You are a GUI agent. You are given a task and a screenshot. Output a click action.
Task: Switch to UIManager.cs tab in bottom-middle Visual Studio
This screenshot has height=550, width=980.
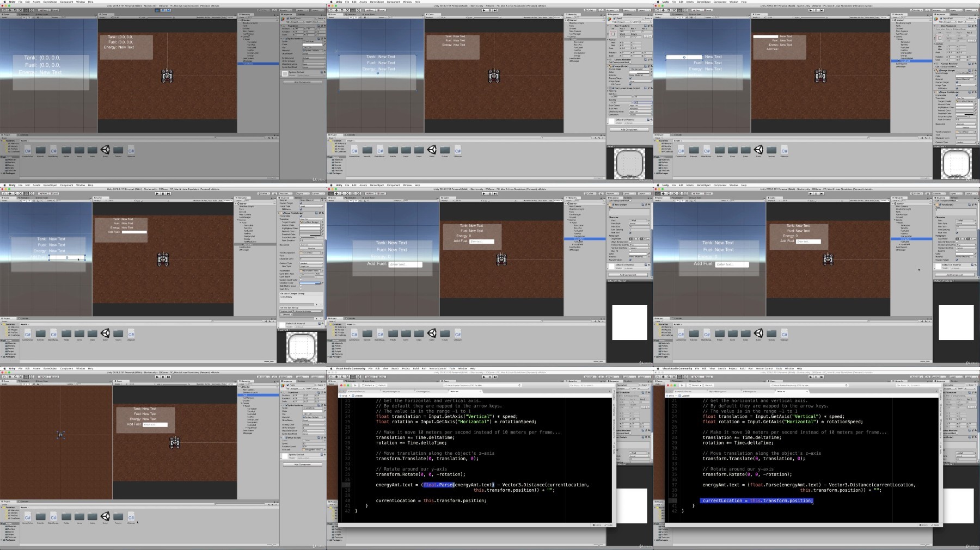(423, 392)
